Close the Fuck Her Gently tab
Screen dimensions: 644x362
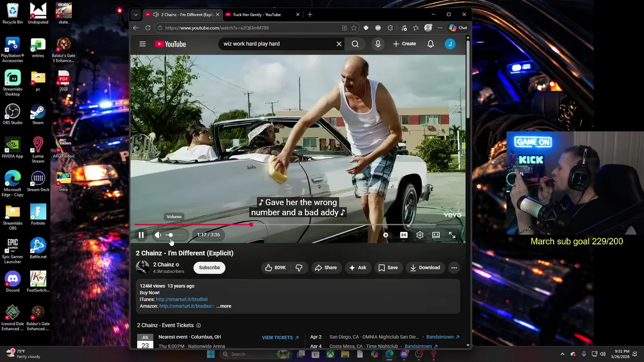(x=298, y=15)
